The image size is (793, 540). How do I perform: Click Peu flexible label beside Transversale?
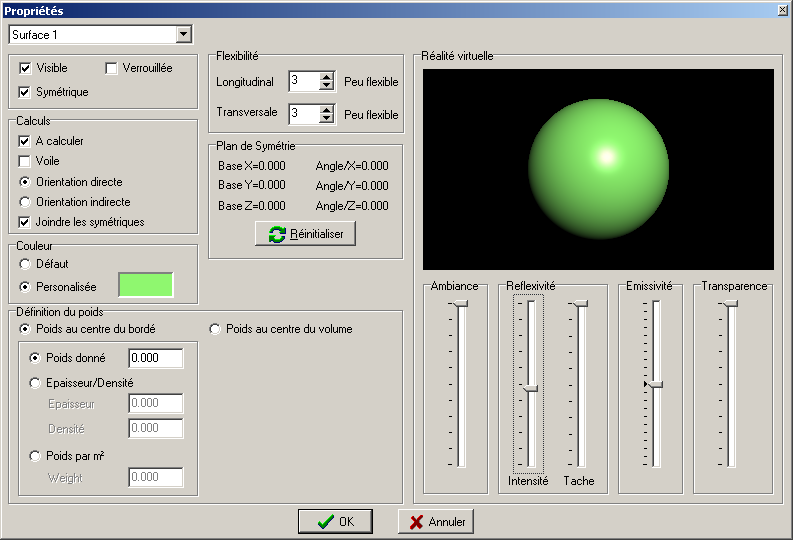click(x=371, y=115)
